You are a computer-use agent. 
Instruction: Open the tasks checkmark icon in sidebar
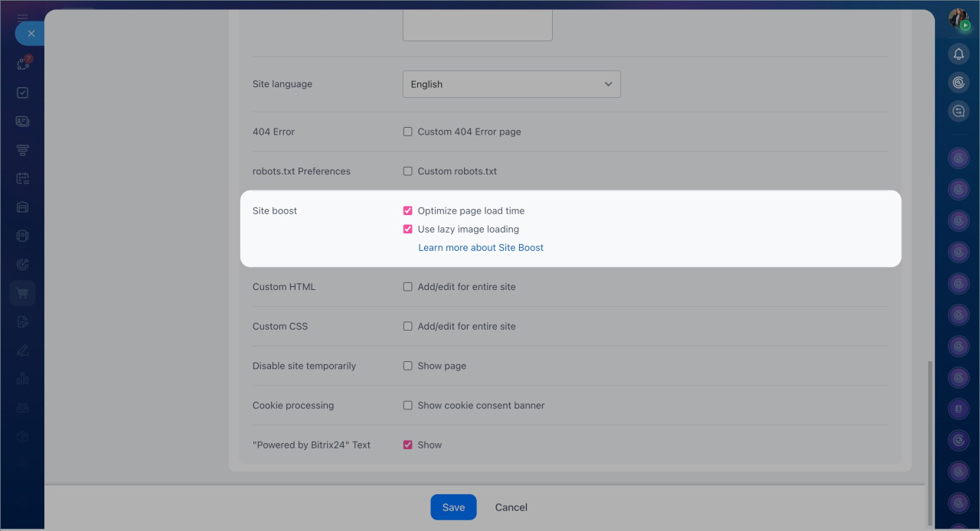pyautogui.click(x=23, y=93)
